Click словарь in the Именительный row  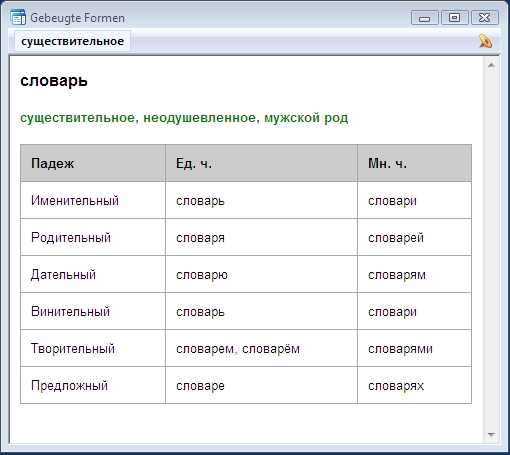tap(200, 201)
